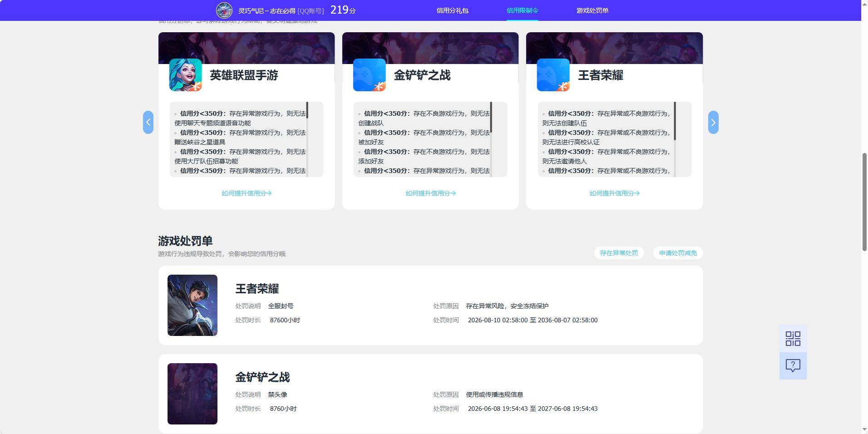Click the 王者荣耀 card title
Image resolution: width=868 pixels, height=434 pixels.
601,75
